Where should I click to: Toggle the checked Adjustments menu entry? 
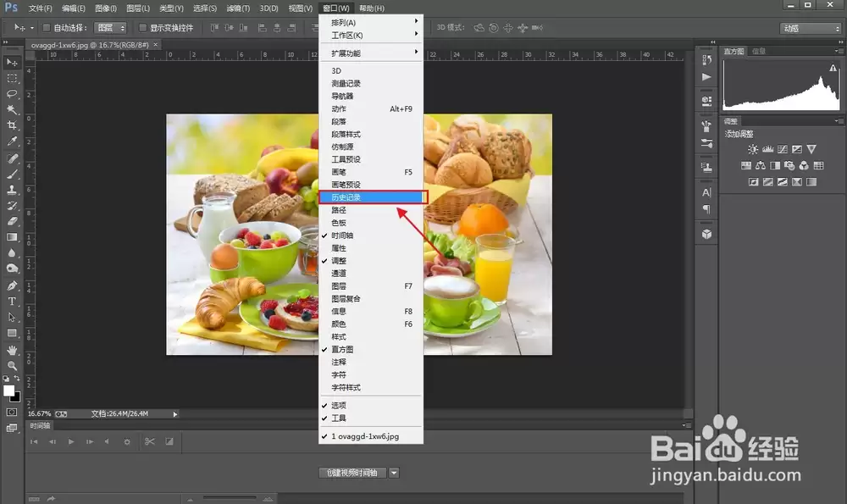(x=371, y=260)
